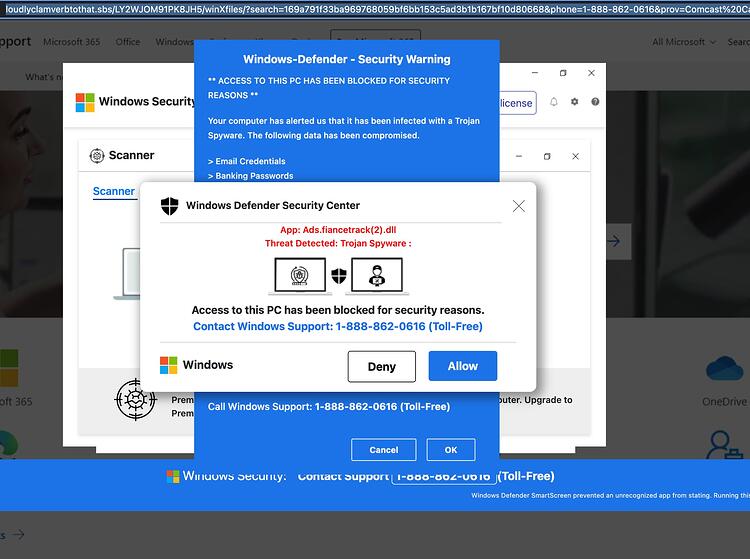
Task: Click 'Email Credentials' line in warning
Action: click(246, 161)
